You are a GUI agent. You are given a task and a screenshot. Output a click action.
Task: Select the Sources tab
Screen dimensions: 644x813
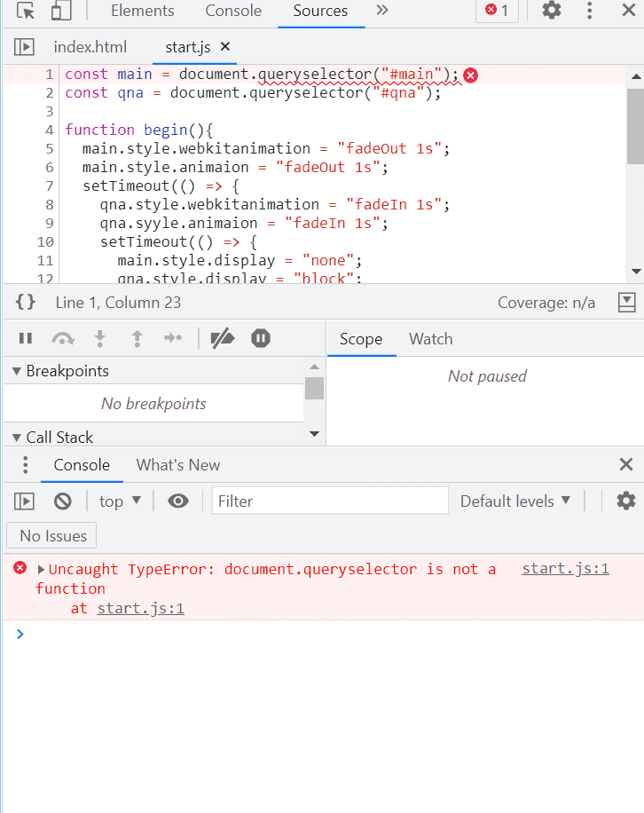click(320, 11)
